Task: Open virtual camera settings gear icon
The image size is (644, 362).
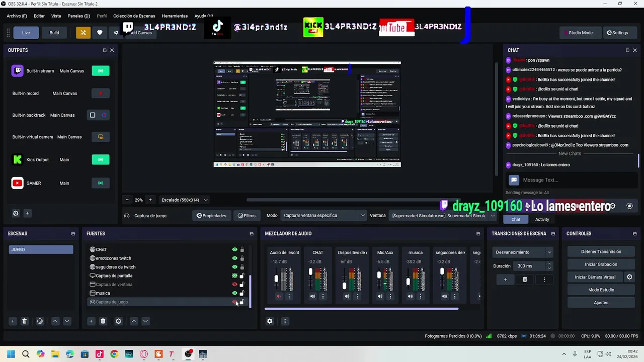Action: 629,277
